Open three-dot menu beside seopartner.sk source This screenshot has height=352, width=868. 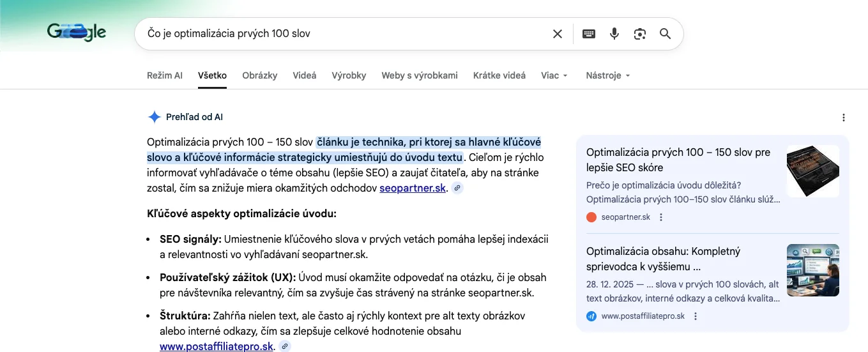tap(661, 217)
